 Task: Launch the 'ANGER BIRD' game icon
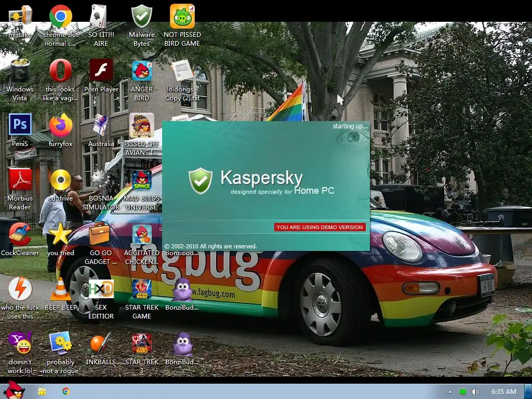point(141,71)
